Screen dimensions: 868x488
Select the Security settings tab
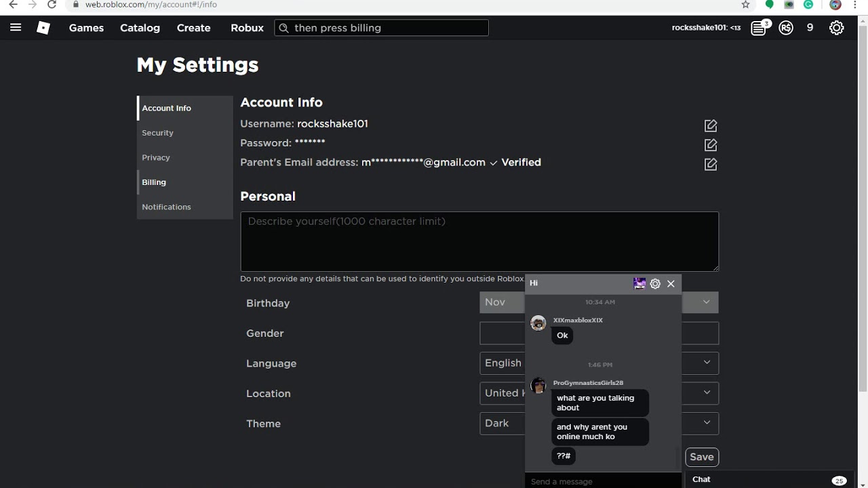[x=185, y=133]
